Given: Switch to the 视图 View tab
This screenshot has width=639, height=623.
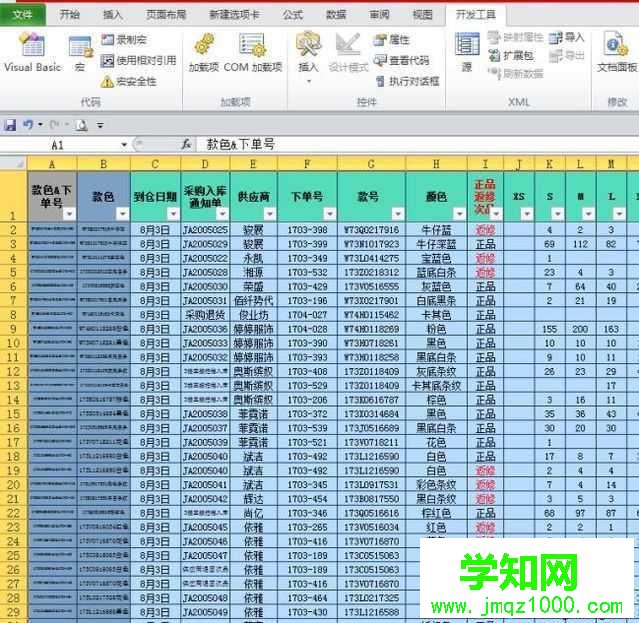Looking at the screenshot, I should click(x=423, y=15).
